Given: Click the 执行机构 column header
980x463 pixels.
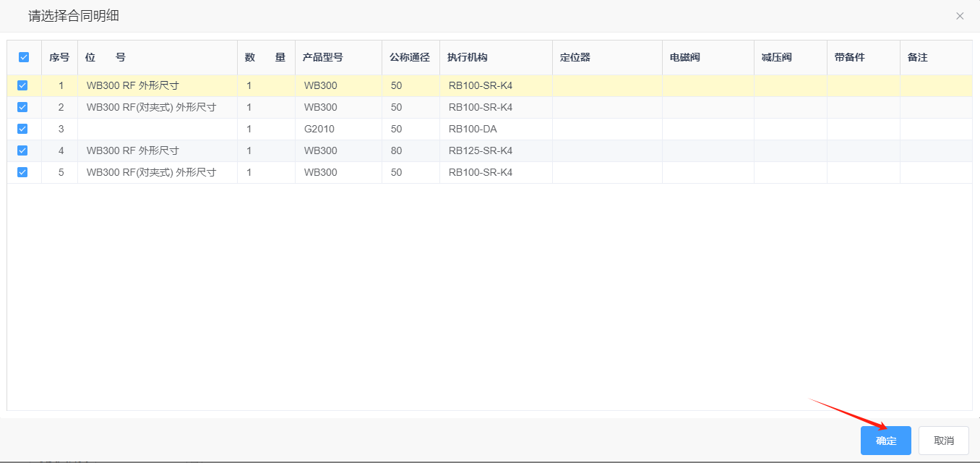Looking at the screenshot, I should (467, 57).
